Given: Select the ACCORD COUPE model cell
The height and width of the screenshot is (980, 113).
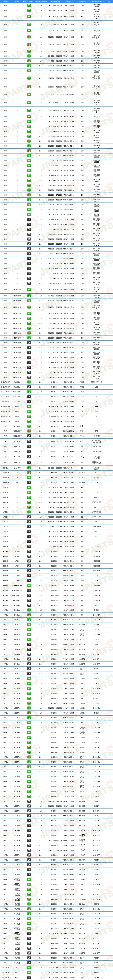Looking at the screenshot, I should (x=17, y=468).
